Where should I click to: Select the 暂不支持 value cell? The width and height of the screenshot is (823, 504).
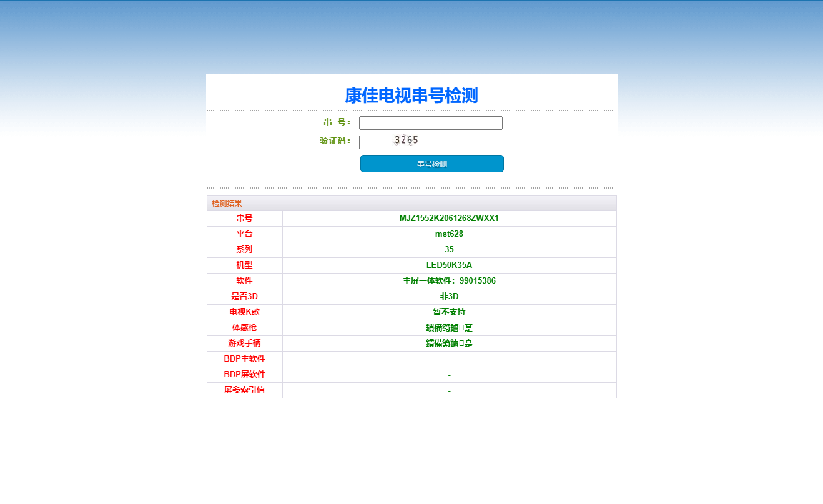pos(449,312)
